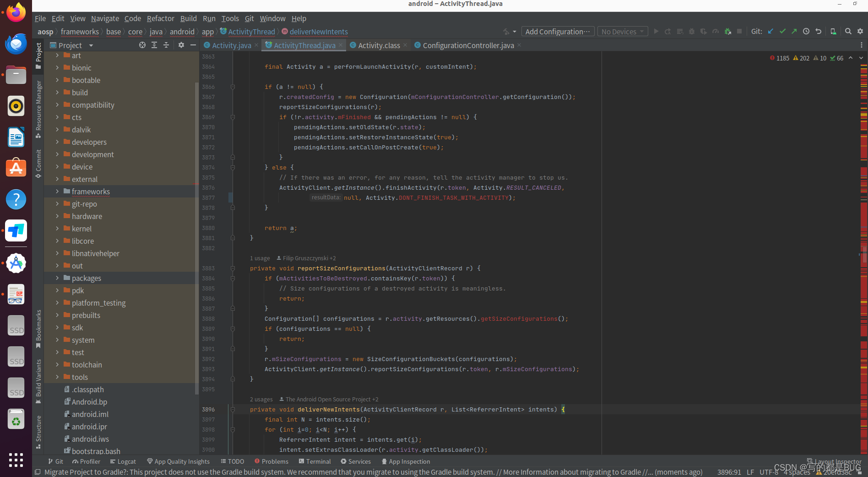The image size is (868, 477).
Task: Click the Git commit checkmark icon
Action: click(x=782, y=32)
